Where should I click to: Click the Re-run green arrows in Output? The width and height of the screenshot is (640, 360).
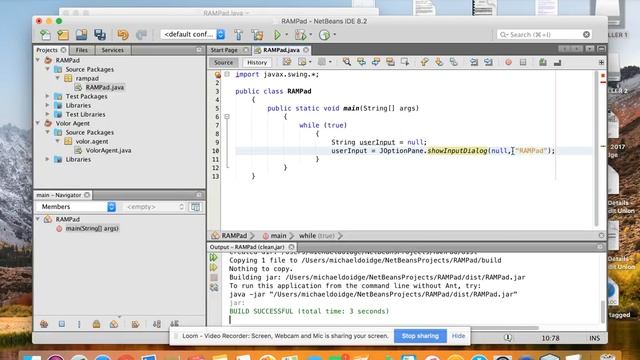(x=213, y=258)
